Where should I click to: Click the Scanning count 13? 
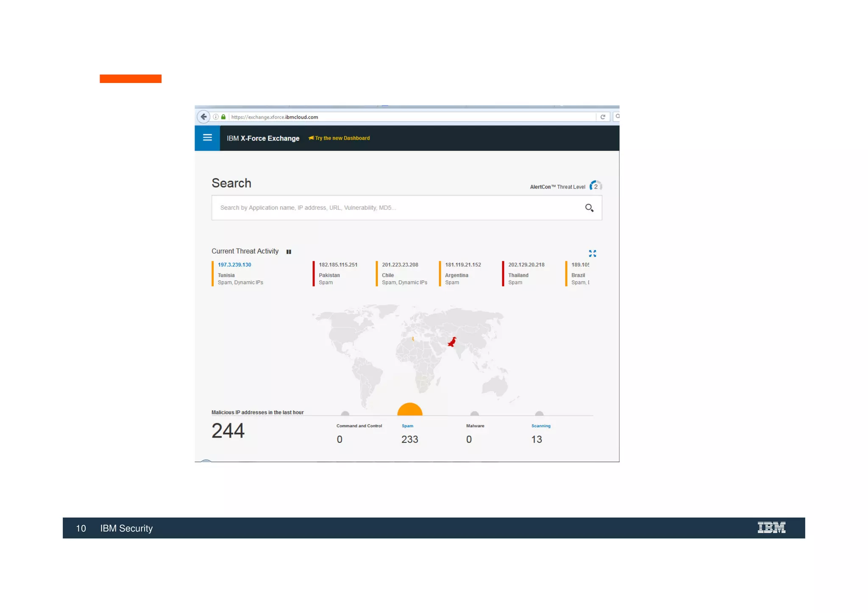click(x=537, y=439)
